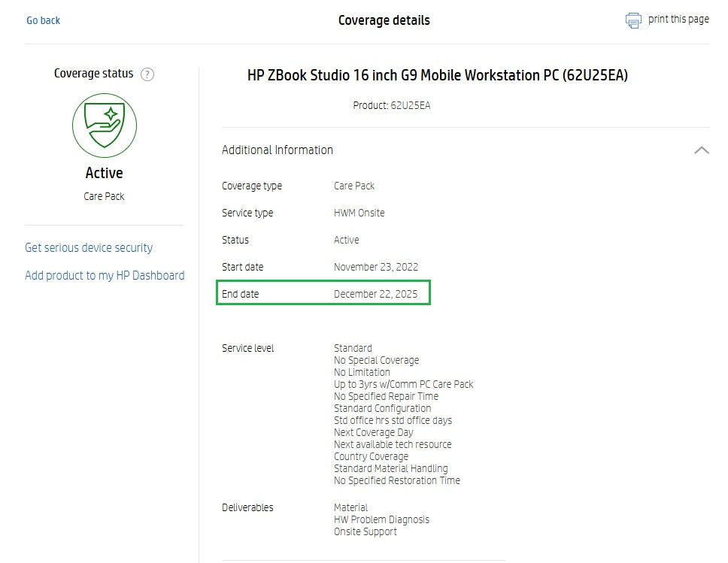This screenshot has height=563, width=728.
Task: Click the Go back link
Action: point(43,20)
